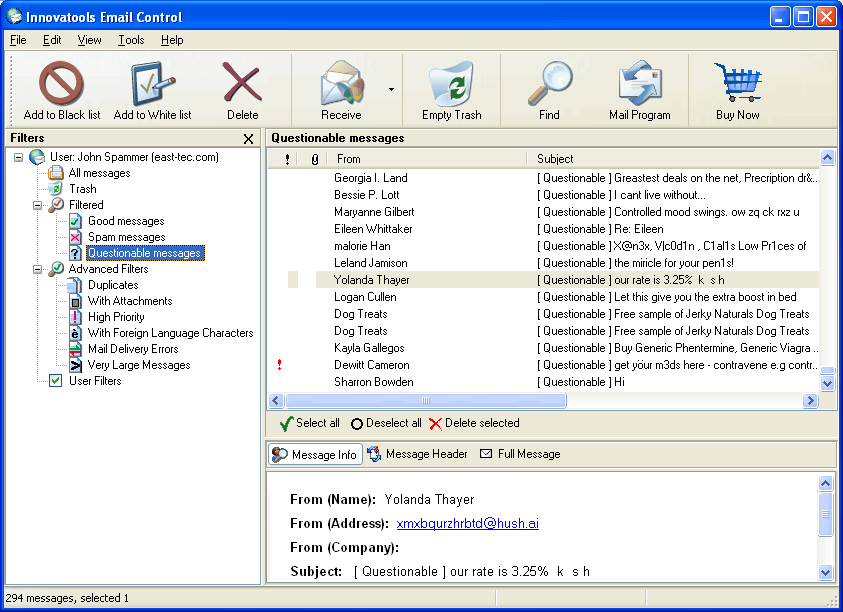The image size is (843, 612).
Task: Click the Foreign Language Characters filter icon
Action: [x=75, y=333]
